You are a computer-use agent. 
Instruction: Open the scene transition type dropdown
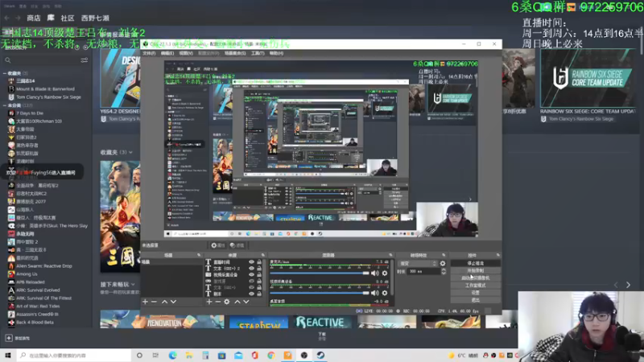[x=418, y=264]
